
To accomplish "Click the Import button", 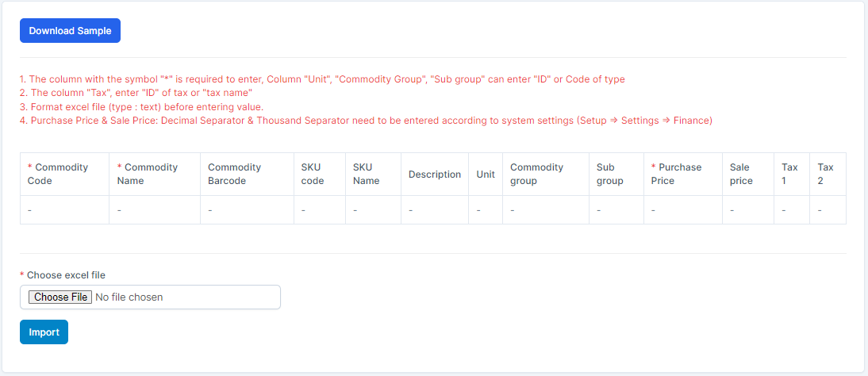I will point(44,332).
